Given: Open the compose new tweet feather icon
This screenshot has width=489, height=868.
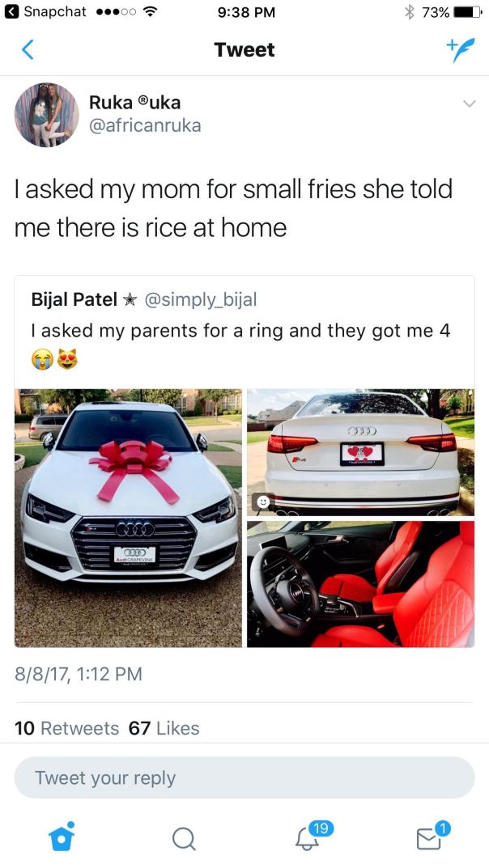Looking at the screenshot, I should click(x=460, y=50).
